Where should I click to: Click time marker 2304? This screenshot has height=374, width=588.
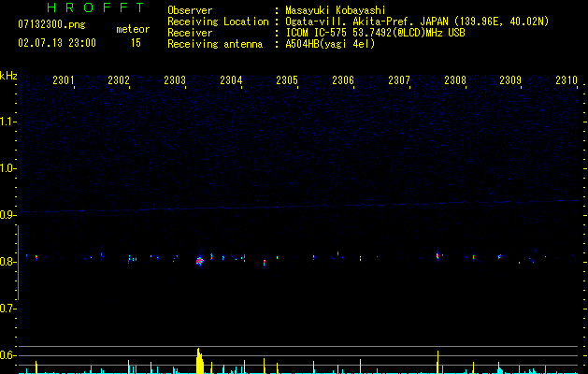[x=231, y=79]
